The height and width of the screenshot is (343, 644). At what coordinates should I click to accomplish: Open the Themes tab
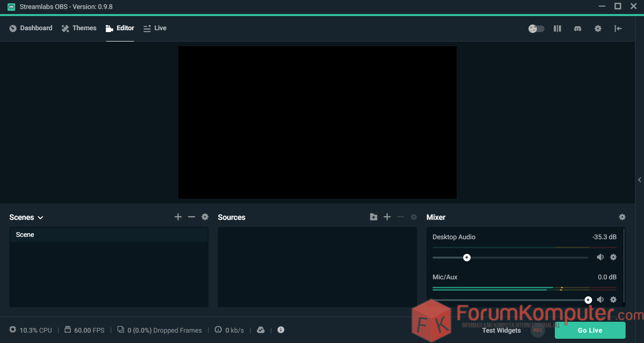point(79,28)
